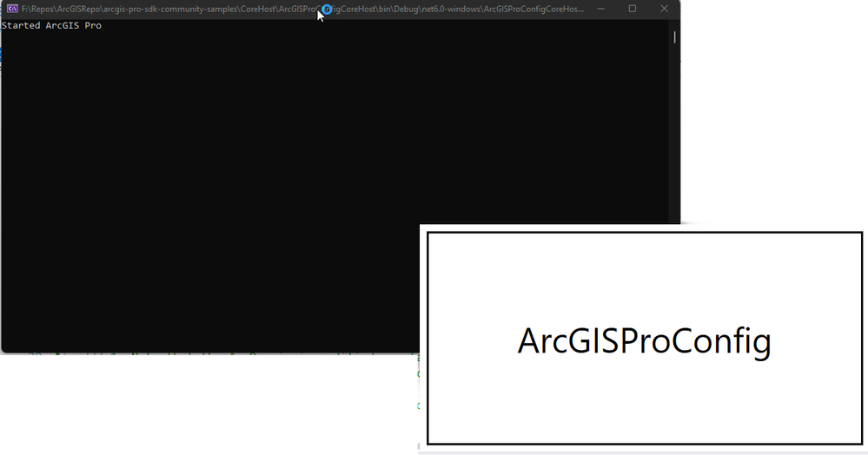
Task: Click the console window scrollbar thumb
Action: click(x=674, y=37)
